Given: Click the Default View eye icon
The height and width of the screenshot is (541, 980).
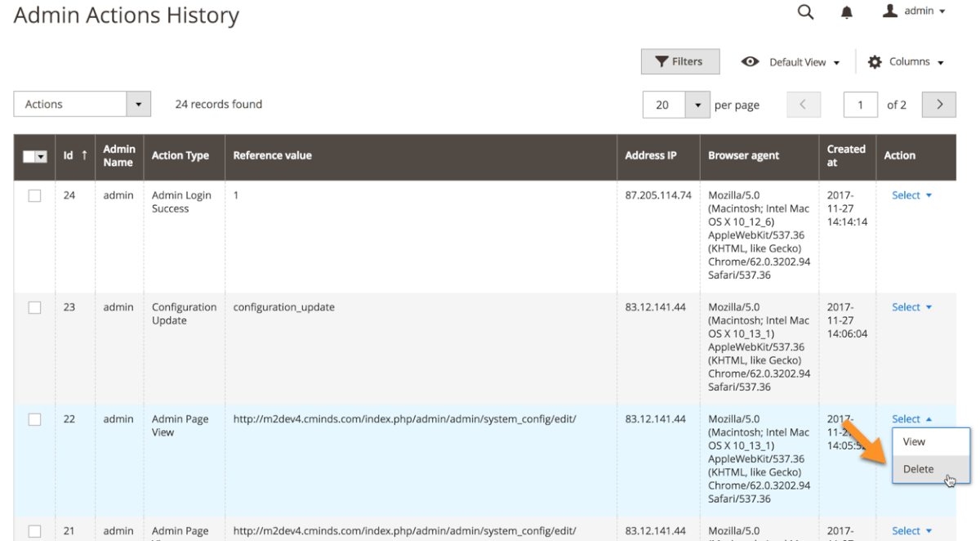Looking at the screenshot, I should [750, 62].
